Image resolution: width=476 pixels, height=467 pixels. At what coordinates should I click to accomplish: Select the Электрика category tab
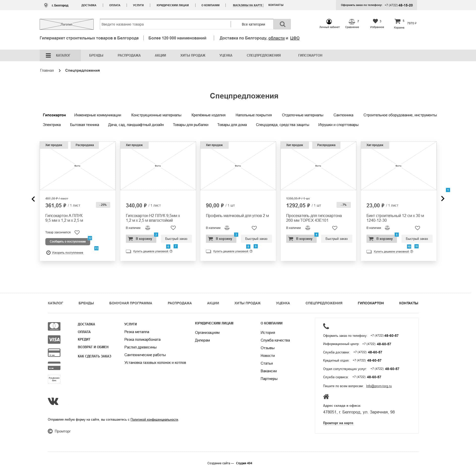coord(52,125)
